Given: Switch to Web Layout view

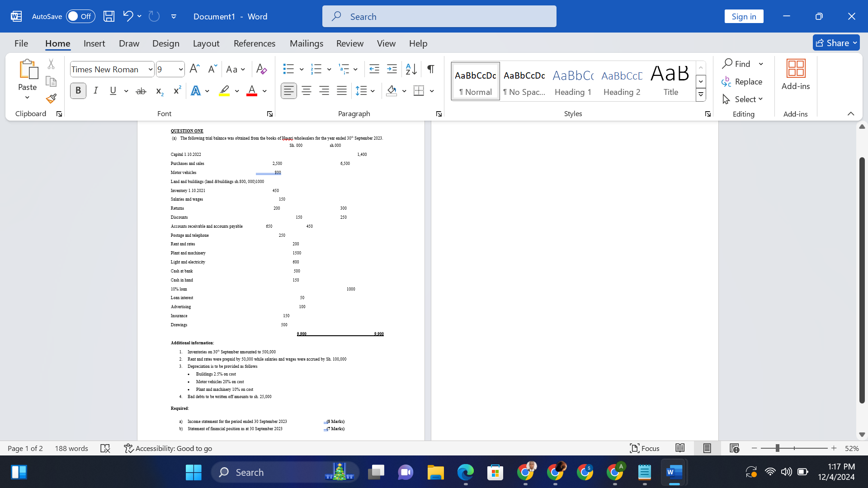Looking at the screenshot, I should click(x=734, y=448).
